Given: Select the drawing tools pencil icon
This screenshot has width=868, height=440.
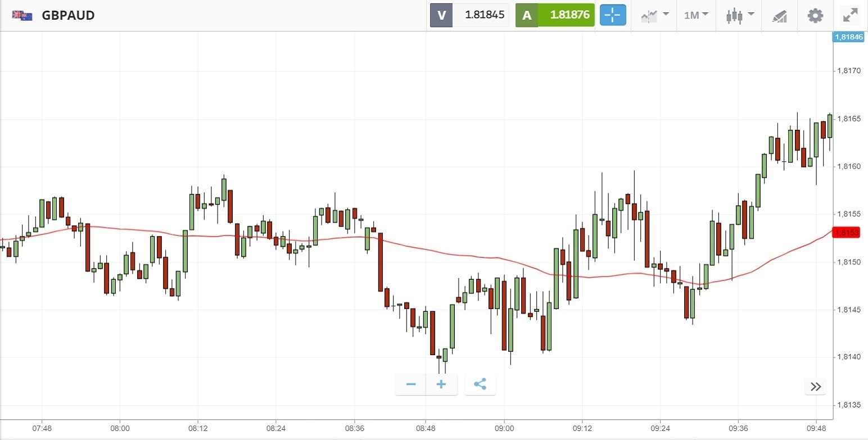Looking at the screenshot, I should tap(779, 15).
